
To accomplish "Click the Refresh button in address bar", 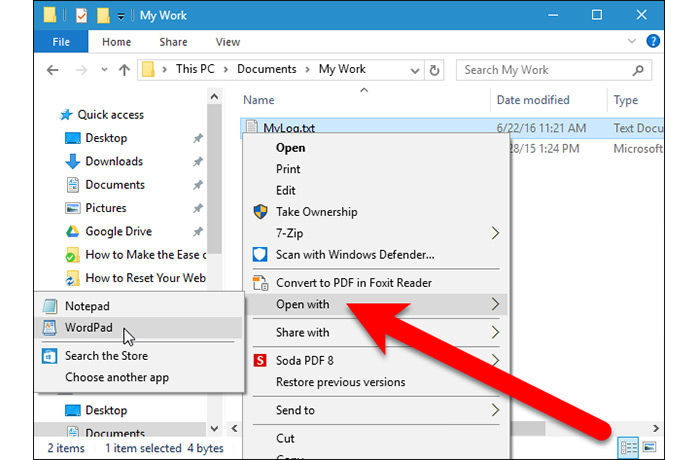I will [x=435, y=70].
